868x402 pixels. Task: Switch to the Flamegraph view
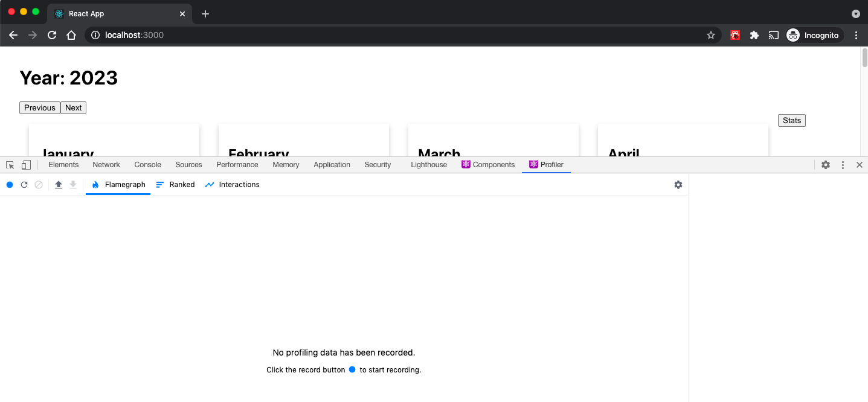[118, 185]
